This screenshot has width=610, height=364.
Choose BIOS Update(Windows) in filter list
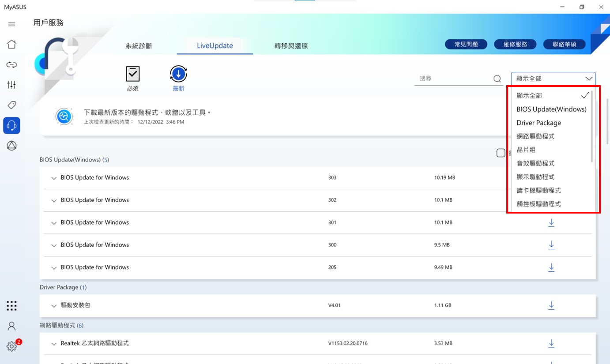click(552, 109)
